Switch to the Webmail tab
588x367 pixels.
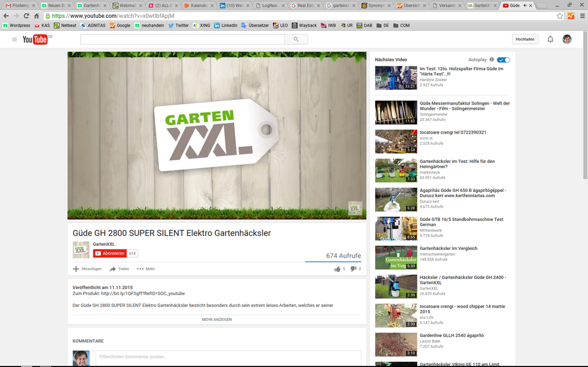(x=127, y=5)
